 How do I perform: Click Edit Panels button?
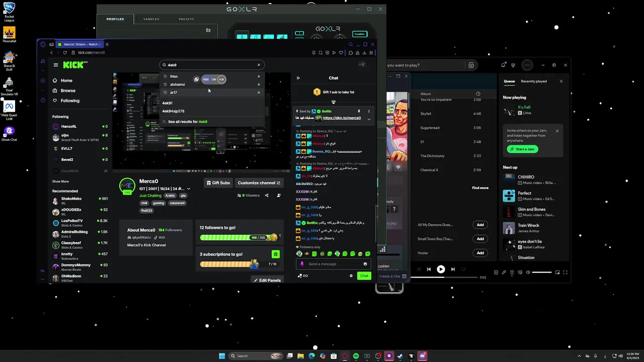tap(267, 281)
